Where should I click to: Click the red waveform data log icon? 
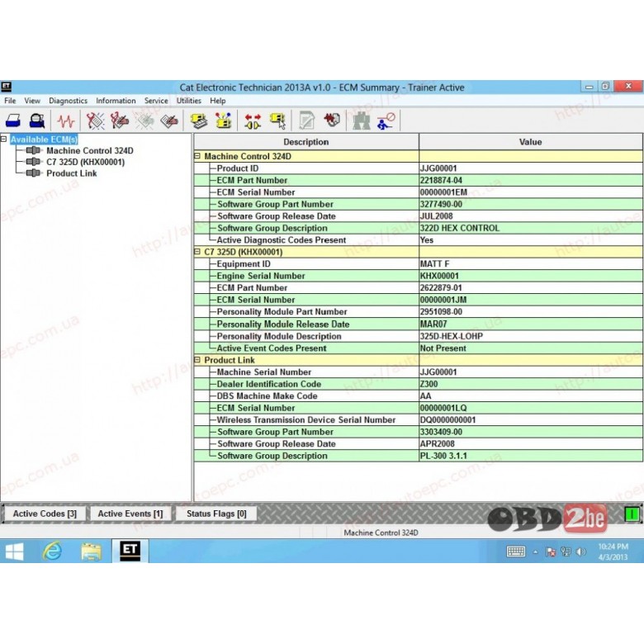(x=332, y=120)
